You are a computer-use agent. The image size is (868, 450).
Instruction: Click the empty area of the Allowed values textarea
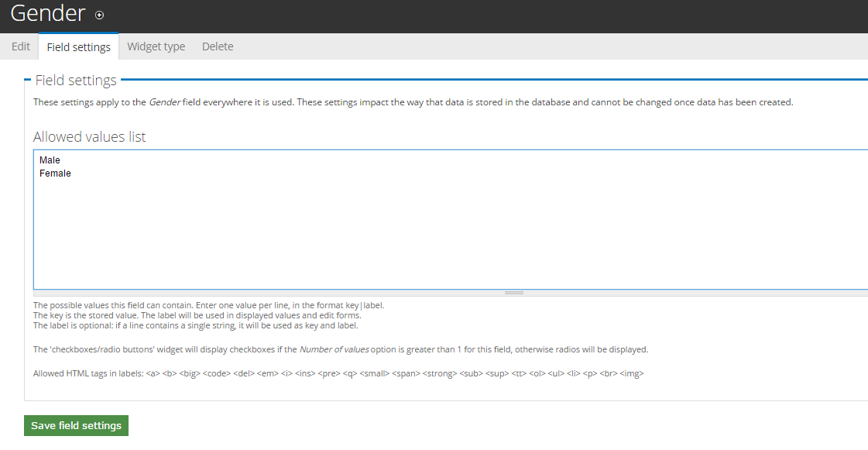[x=449, y=232]
